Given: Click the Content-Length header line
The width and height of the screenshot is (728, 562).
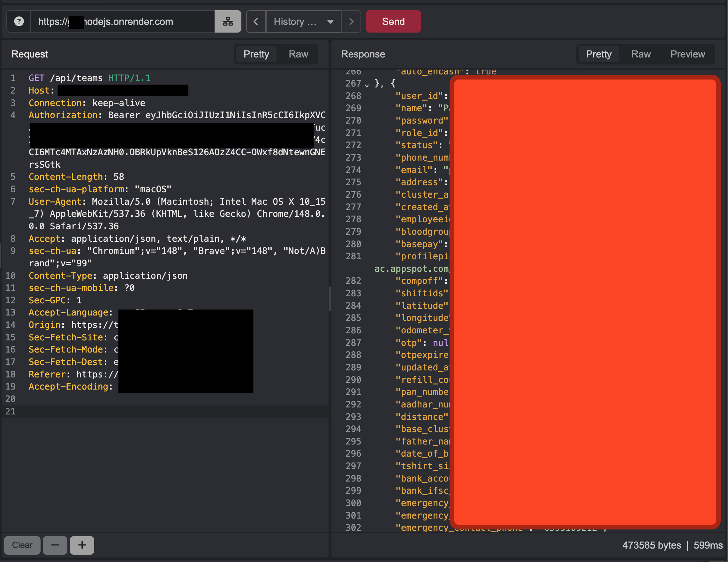Looking at the screenshot, I should pyautogui.click(x=76, y=177).
